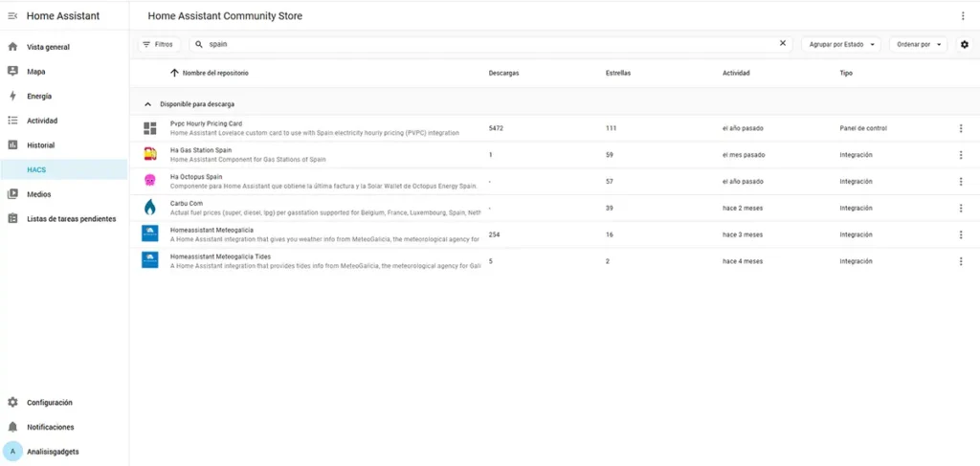Open Carbu Com repository

[x=554, y=208]
